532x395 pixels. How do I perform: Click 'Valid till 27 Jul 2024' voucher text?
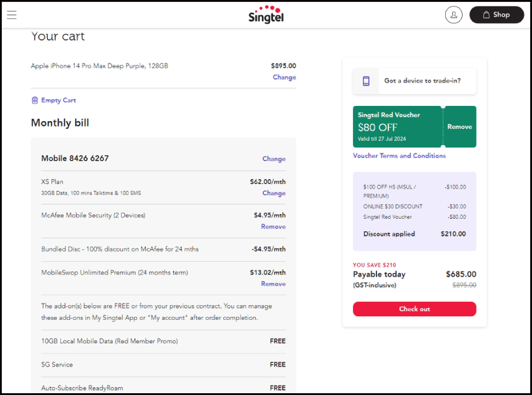382,139
